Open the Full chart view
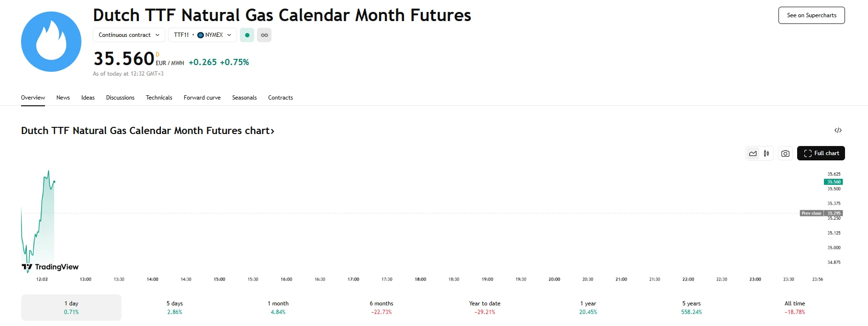This screenshot has width=868, height=326. (x=821, y=153)
